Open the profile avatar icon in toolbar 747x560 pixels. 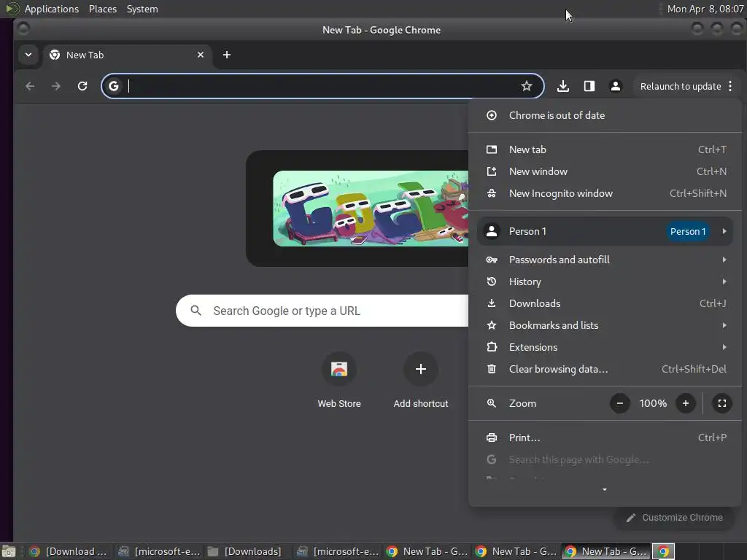click(616, 86)
